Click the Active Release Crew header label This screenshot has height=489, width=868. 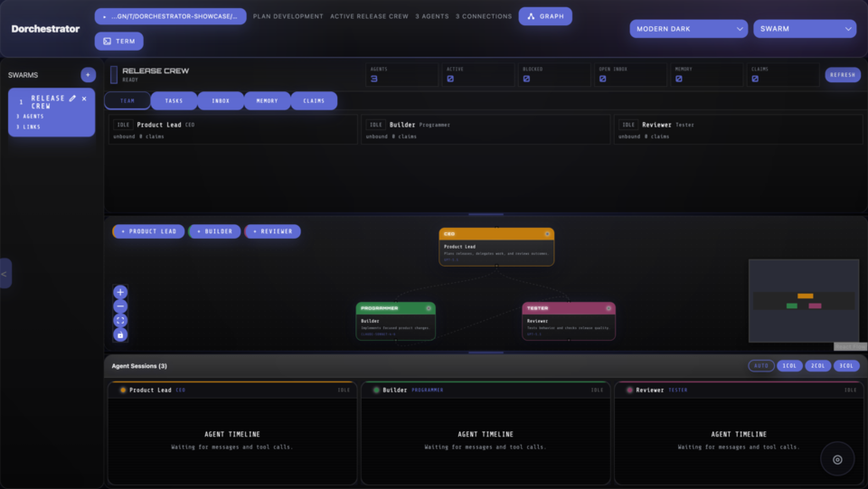pos(369,16)
